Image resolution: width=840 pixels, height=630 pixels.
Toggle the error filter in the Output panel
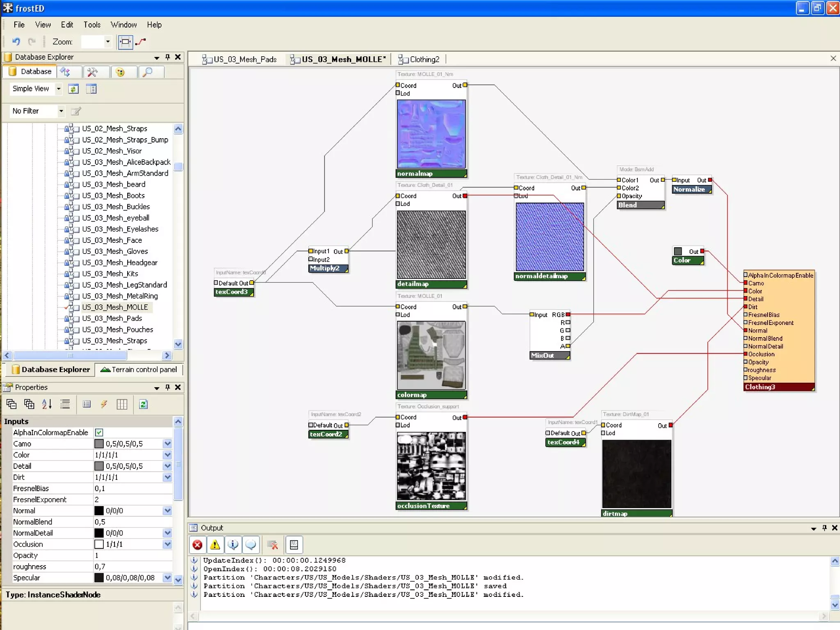click(197, 545)
